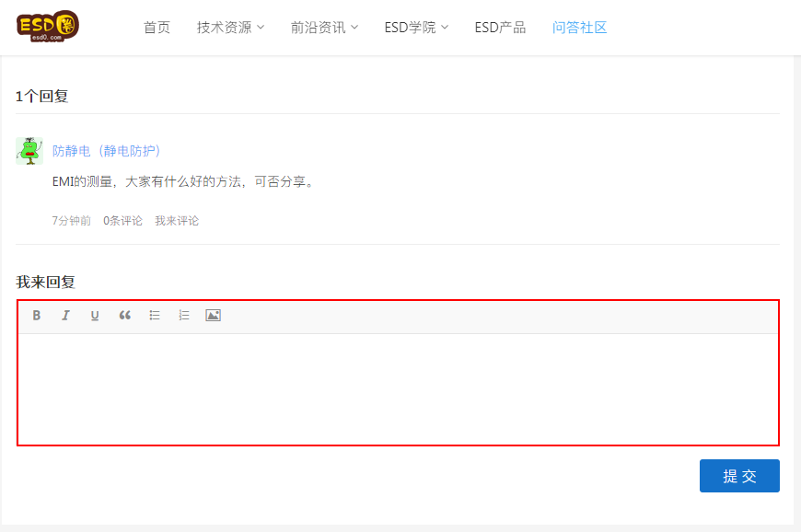Expand the 前沿资讯 dropdown menu

pos(324,28)
